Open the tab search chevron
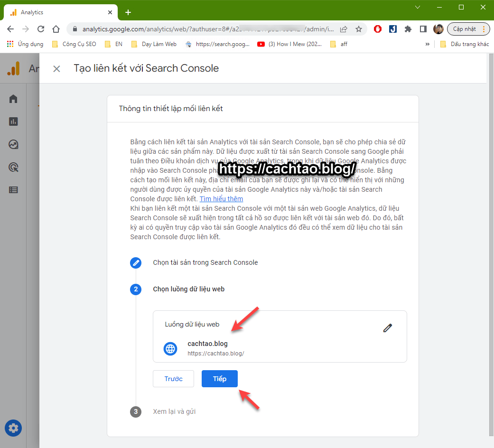This screenshot has height=448, width=494. pyautogui.click(x=418, y=7)
